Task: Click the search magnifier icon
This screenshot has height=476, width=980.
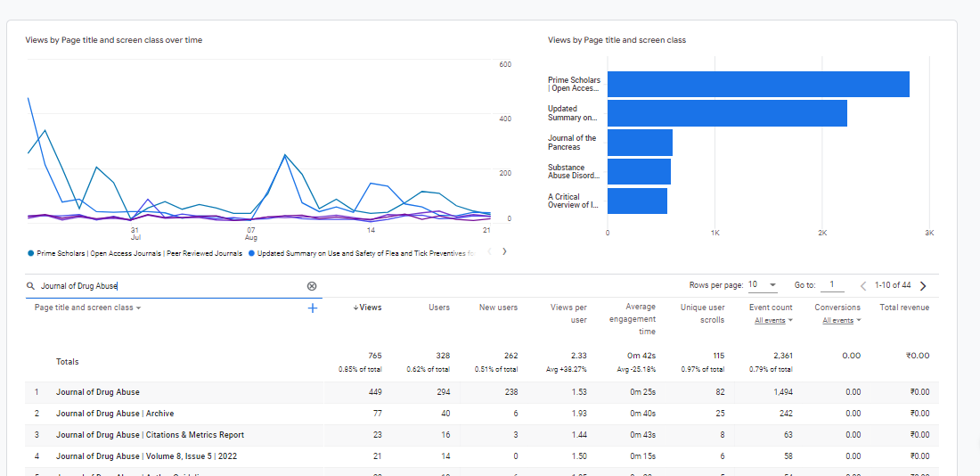Action: click(x=31, y=286)
